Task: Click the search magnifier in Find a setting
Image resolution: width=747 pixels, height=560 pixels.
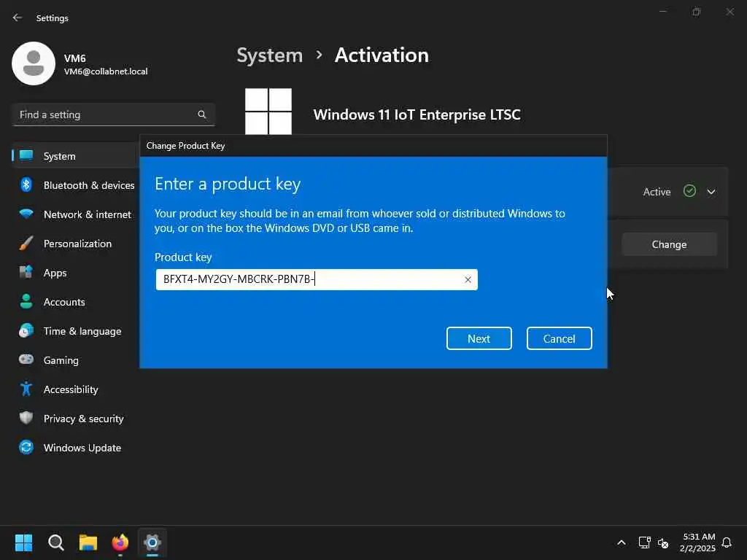Action: [x=202, y=114]
